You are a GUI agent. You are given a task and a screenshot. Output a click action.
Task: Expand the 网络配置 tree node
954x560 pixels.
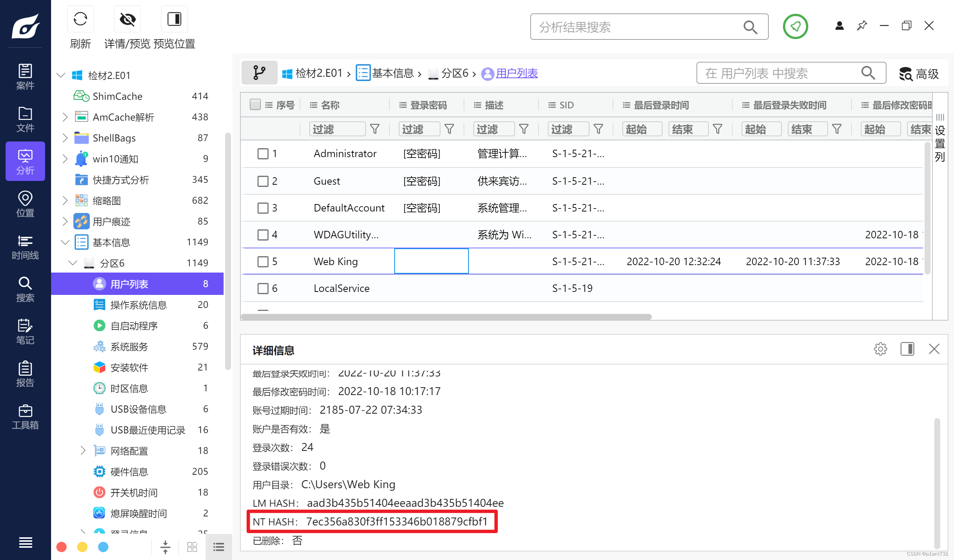(83, 450)
